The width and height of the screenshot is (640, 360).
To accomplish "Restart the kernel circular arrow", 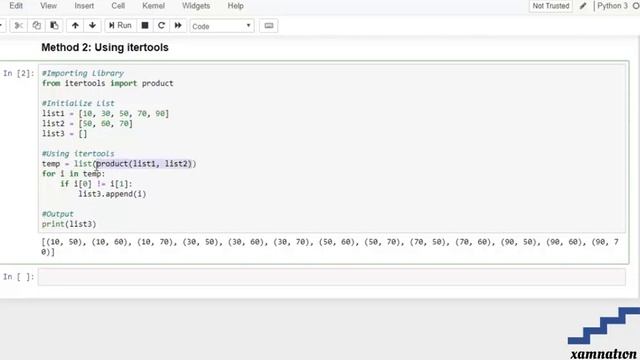I will [161, 26].
